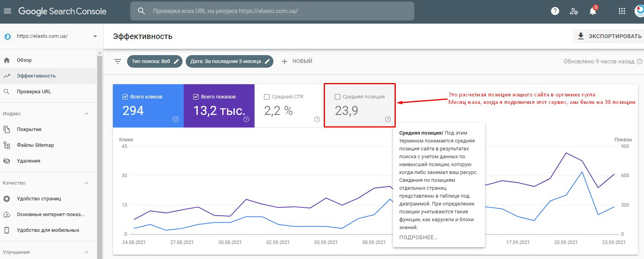
Task: Click help icon on 'Всего кликов' card
Action: pos(175,119)
